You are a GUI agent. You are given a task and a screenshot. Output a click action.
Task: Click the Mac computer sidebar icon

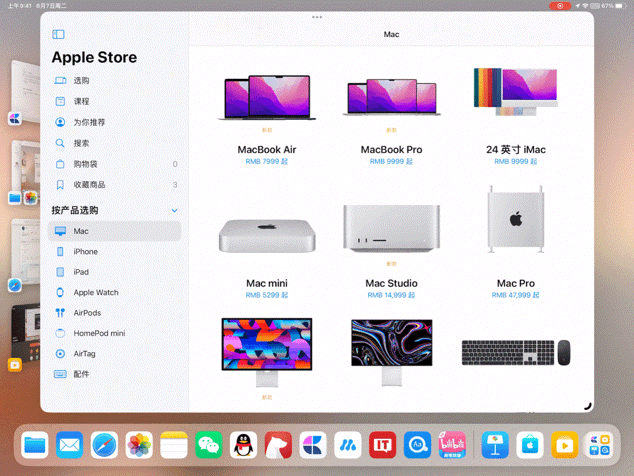tap(60, 231)
